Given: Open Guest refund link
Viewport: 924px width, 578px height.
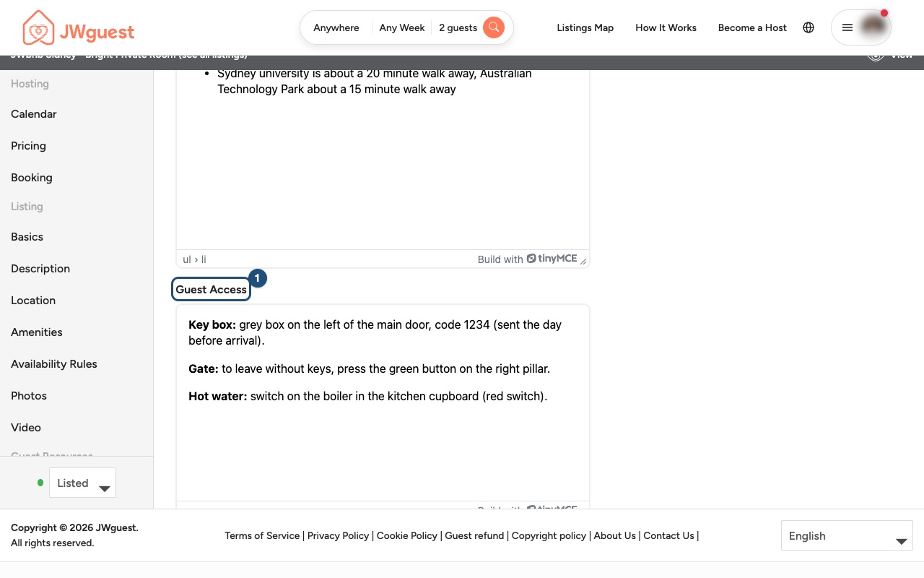Looking at the screenshot, I should coord(474,535).
